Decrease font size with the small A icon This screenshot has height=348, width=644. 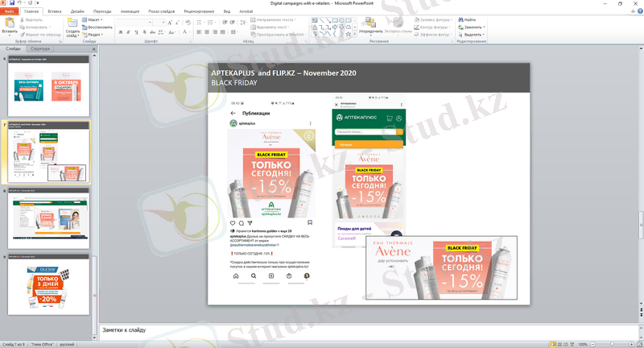pos(177,23)
